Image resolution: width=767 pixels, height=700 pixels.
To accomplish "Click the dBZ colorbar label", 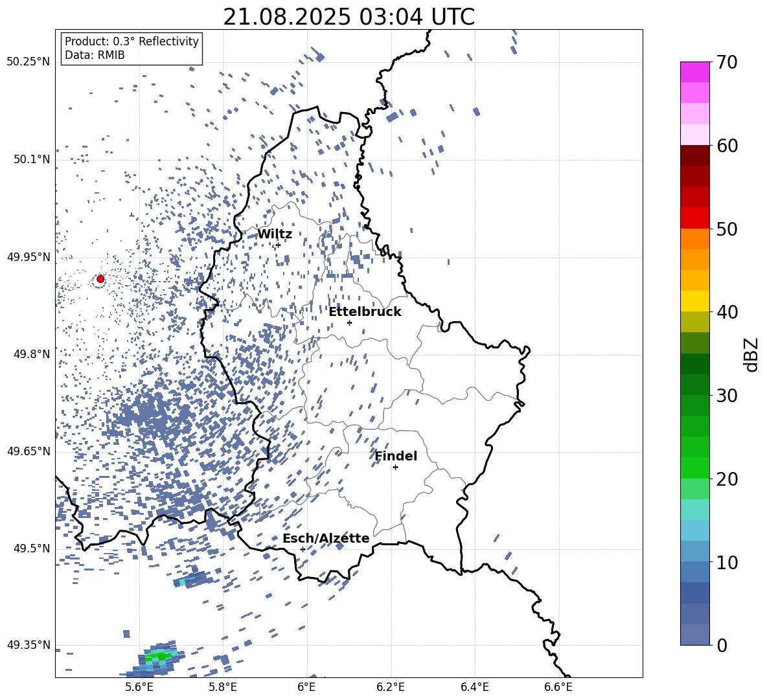I will 752,354.
